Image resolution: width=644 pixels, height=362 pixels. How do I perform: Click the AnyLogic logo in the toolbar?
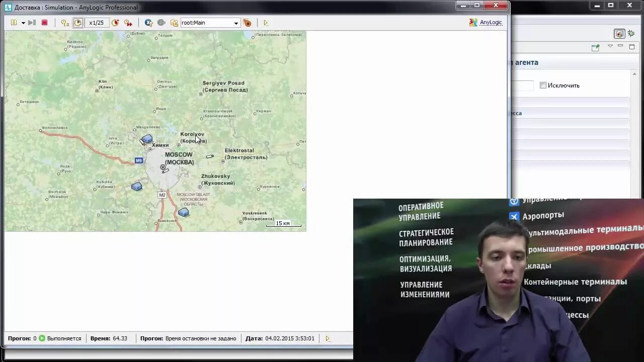tap(473, 23)
